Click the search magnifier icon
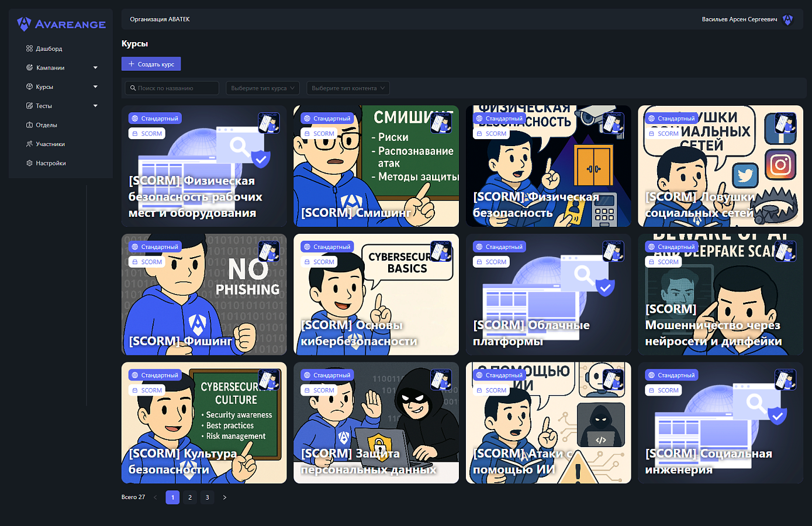The height and width of the screenshot is (526, 812). 133,88
